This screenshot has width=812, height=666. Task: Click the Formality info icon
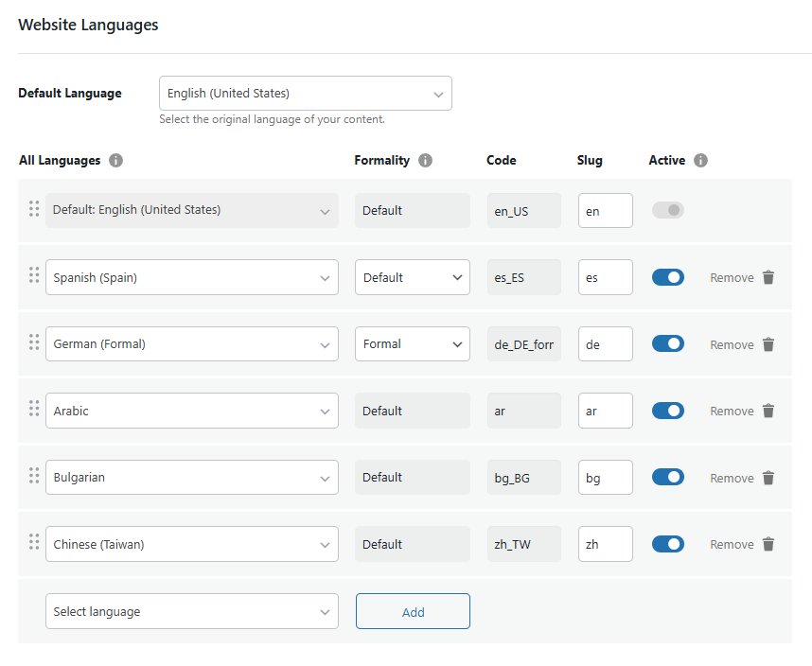[425, 161]
